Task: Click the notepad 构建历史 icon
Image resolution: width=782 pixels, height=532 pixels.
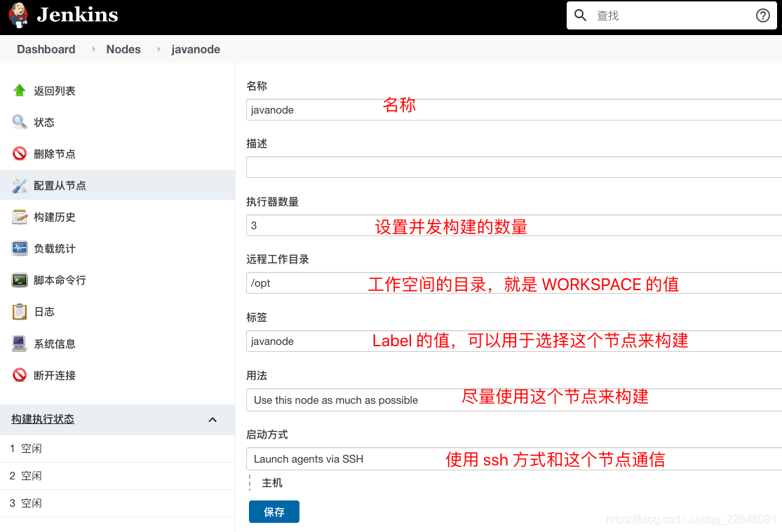Action: (x=20, y=217)
